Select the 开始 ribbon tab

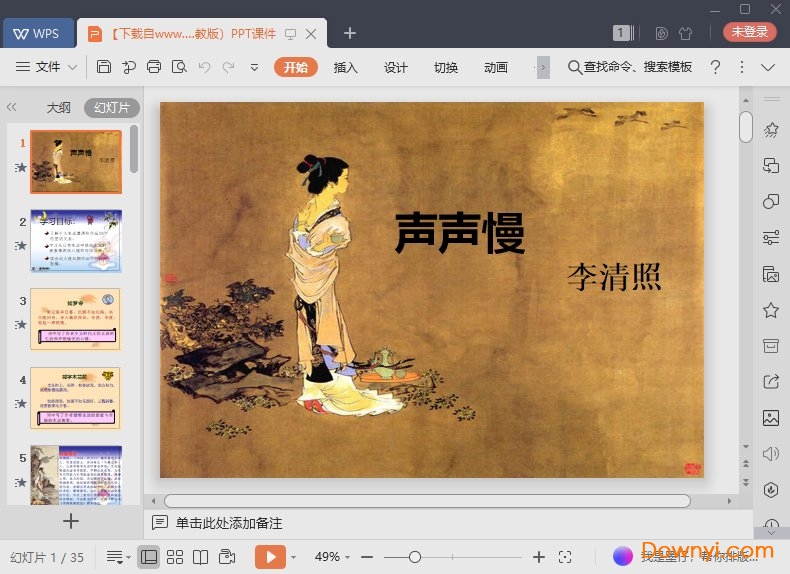[x=296, y=67]
